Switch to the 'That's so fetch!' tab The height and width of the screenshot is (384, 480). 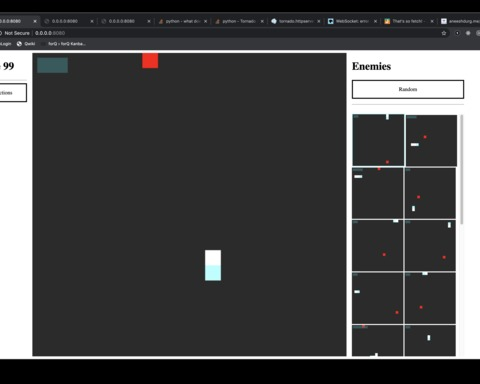point(409,21)
